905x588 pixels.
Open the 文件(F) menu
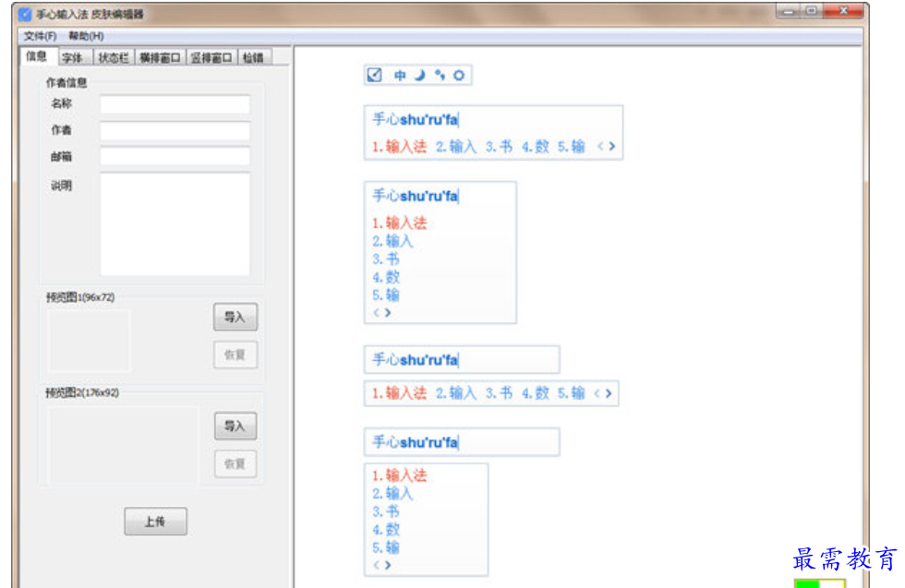pos(40,36)
